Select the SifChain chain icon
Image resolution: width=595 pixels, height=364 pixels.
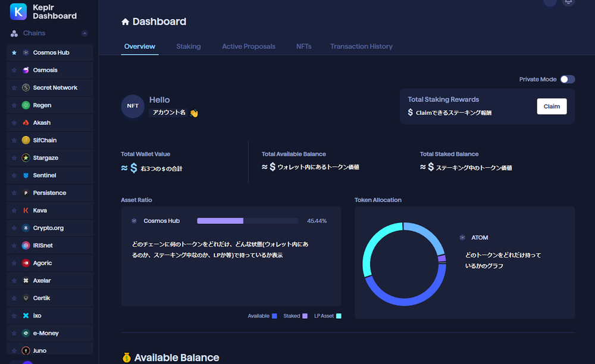point(26,140)
